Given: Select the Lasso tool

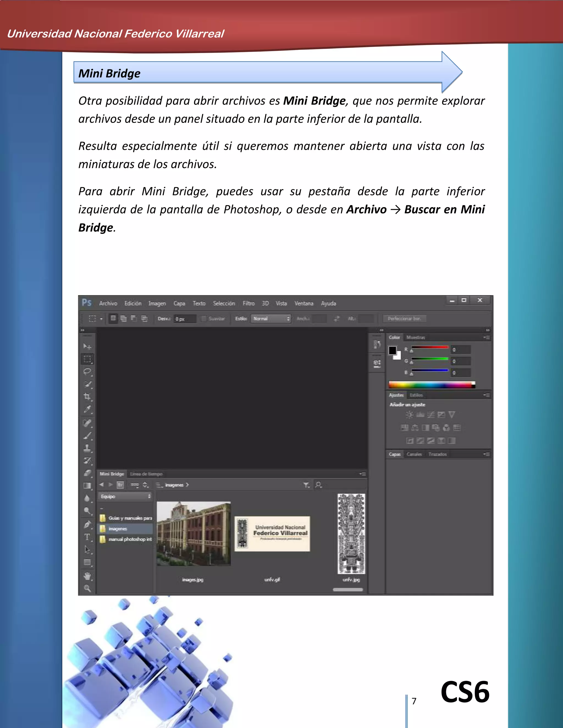Looking at the screenshot, I should point(87,372).
